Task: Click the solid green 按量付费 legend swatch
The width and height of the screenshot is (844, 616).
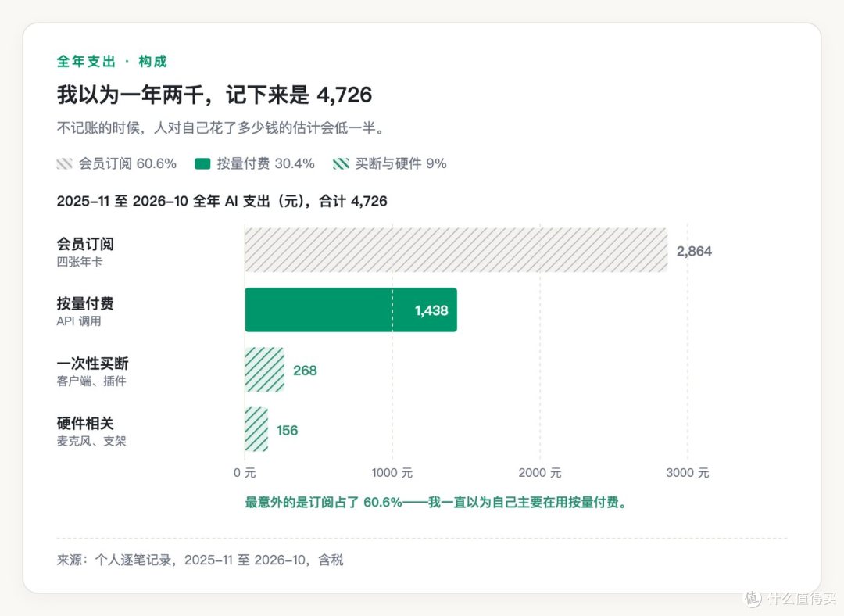Action: tap(202, 163)
